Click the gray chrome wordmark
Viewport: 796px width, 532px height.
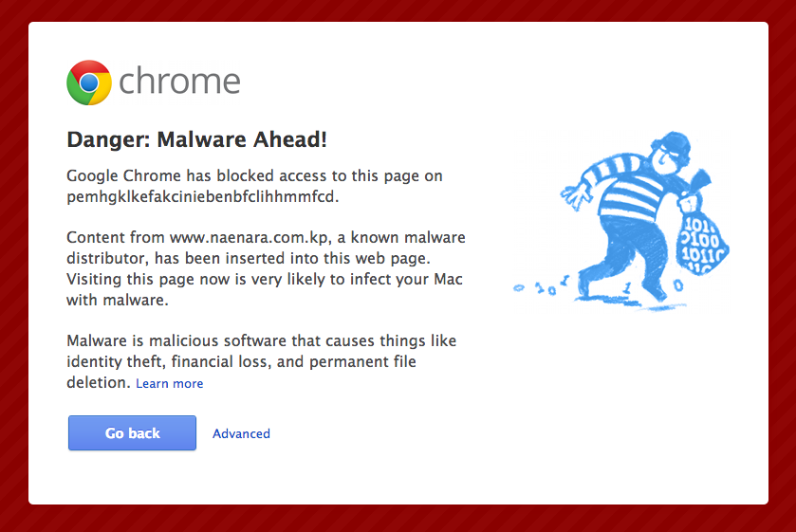point(179,83)
